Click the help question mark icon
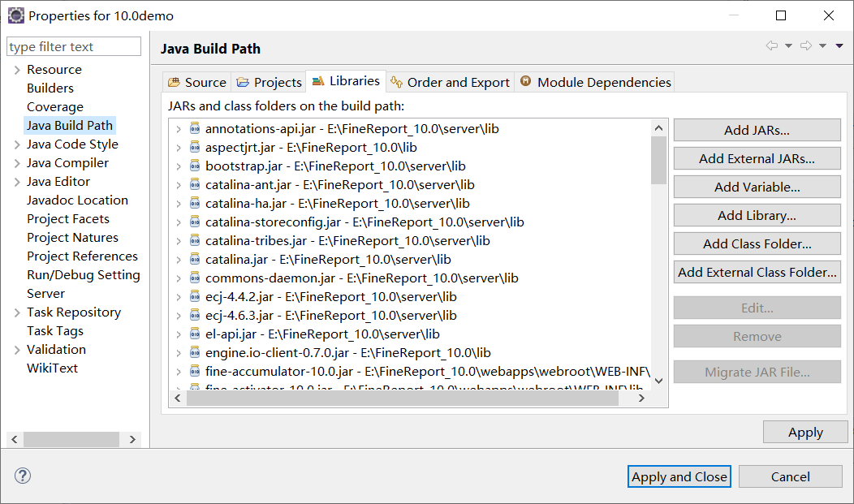This screenshot has width=854, height=504. point(23,476)
